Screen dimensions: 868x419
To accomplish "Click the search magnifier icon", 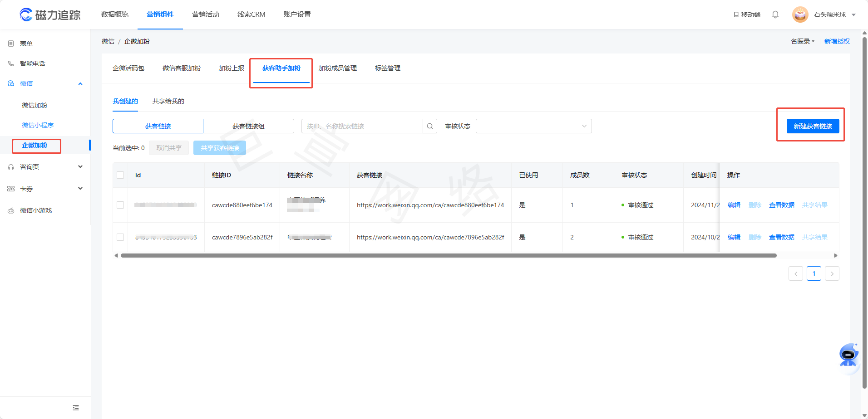I will 430,126.
